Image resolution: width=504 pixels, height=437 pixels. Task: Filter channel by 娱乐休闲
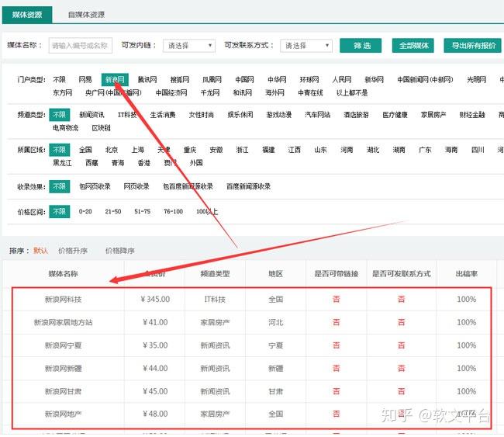pos(240,115)
